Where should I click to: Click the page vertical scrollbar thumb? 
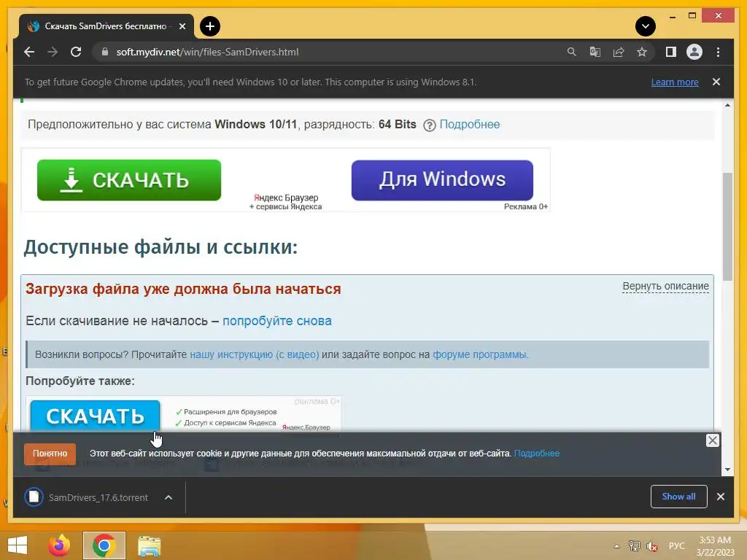click(x=727, y=227)
